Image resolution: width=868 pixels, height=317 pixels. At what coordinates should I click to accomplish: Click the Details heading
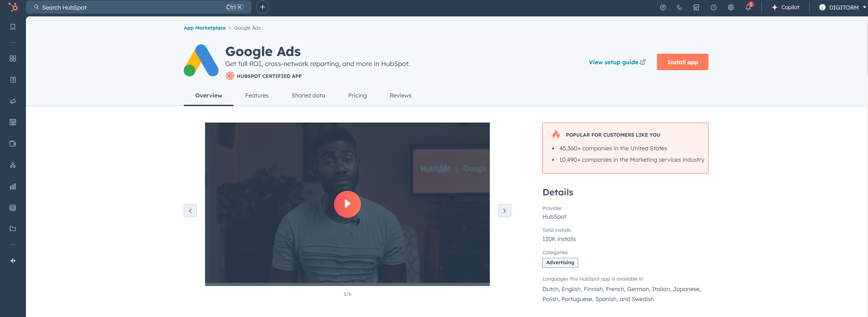click(x=558, y=192)
